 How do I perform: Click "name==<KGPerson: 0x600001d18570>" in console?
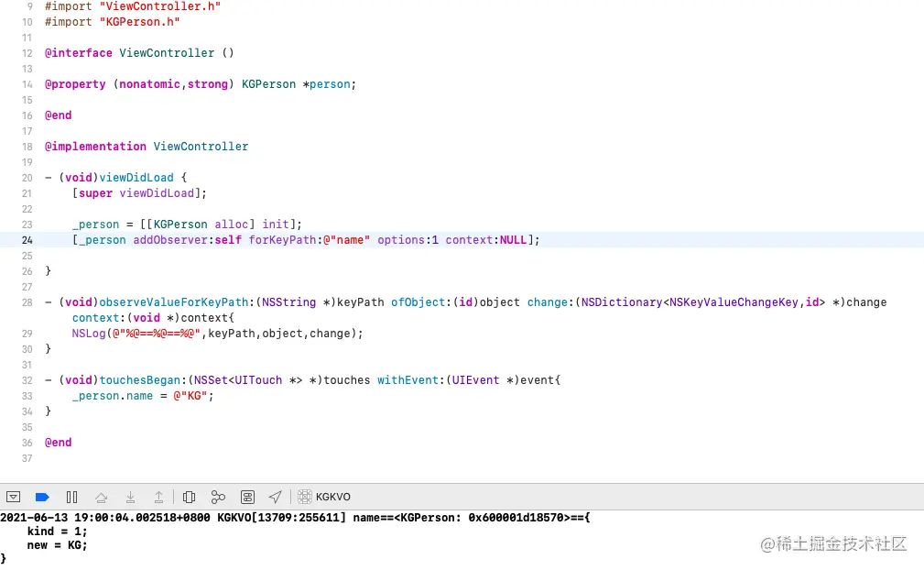pyautogui.click(x=462, y=518)
